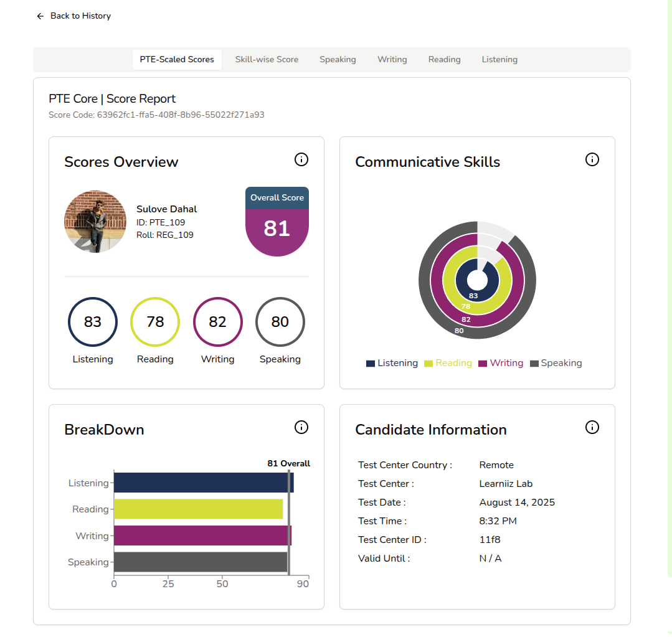Screen dimensions: 672x637
Task: Open the Speaking tab
Action: click(338, 60)
